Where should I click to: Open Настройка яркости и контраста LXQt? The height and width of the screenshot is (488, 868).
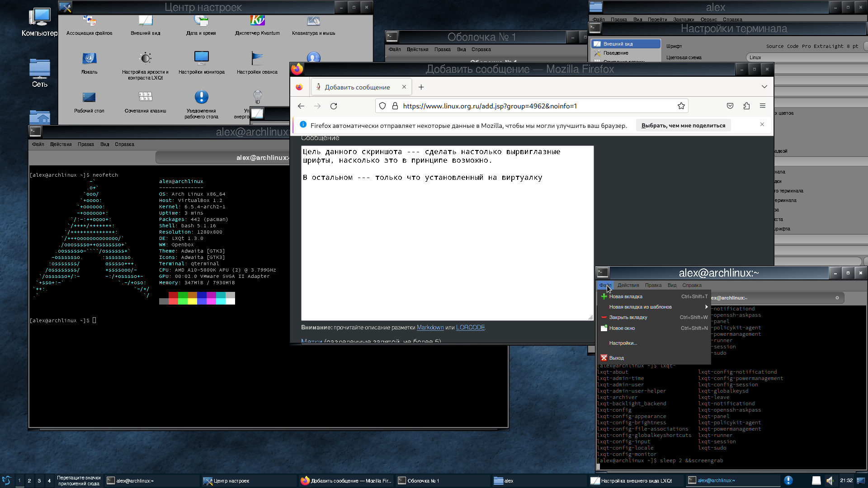click(145, 66)
